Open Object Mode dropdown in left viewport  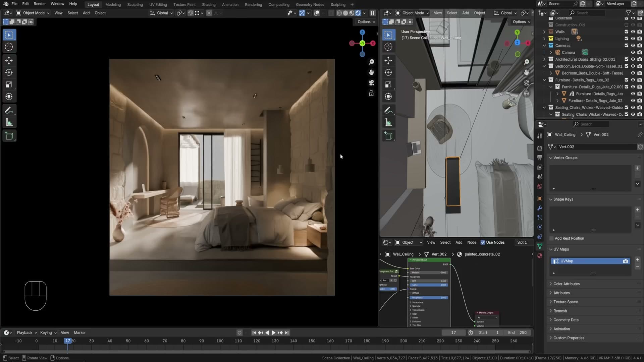point(33,13)
